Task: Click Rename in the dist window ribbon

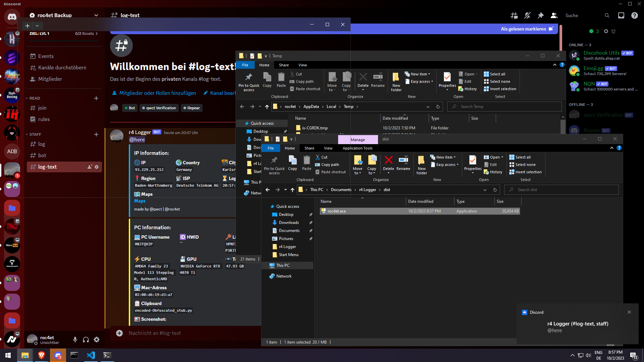Action: coord(403,164)
